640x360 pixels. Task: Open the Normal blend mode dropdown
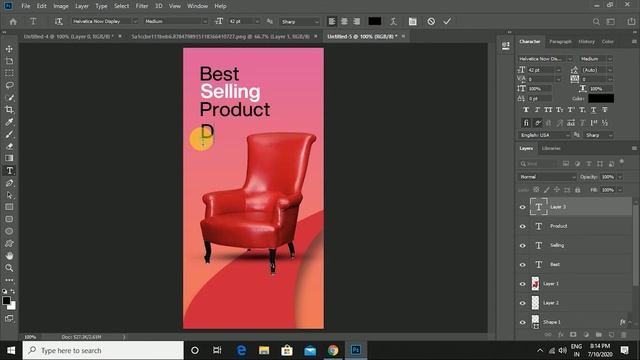point(547,177)
